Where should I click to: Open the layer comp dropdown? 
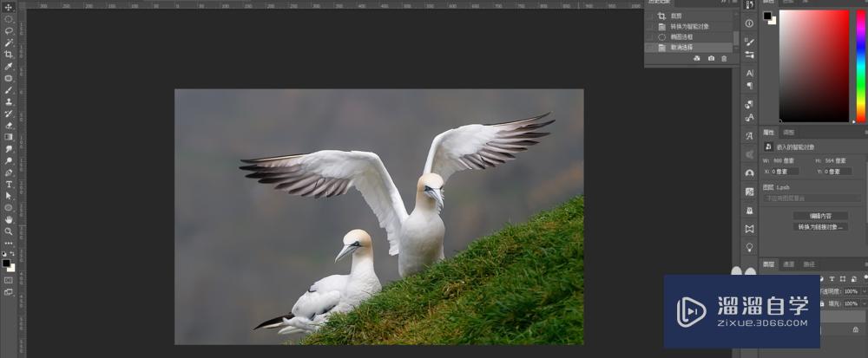point(812,198)
